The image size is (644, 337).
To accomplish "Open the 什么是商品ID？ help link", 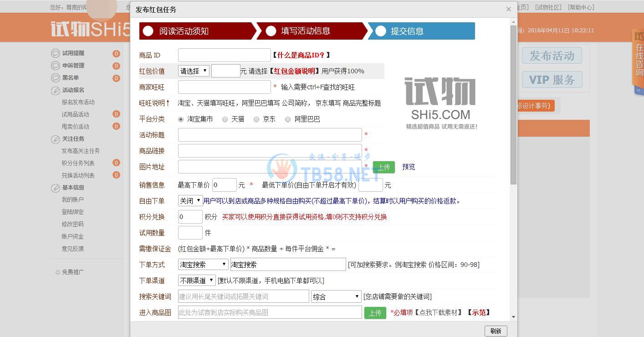I will [x=301, y=55].
